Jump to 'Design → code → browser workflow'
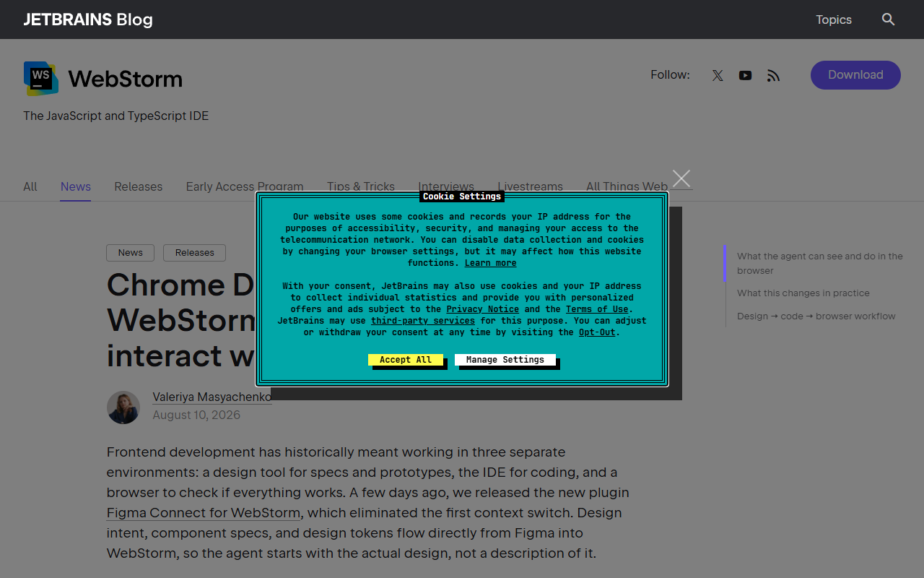This screenshot has height=578, width=924. 816,316
